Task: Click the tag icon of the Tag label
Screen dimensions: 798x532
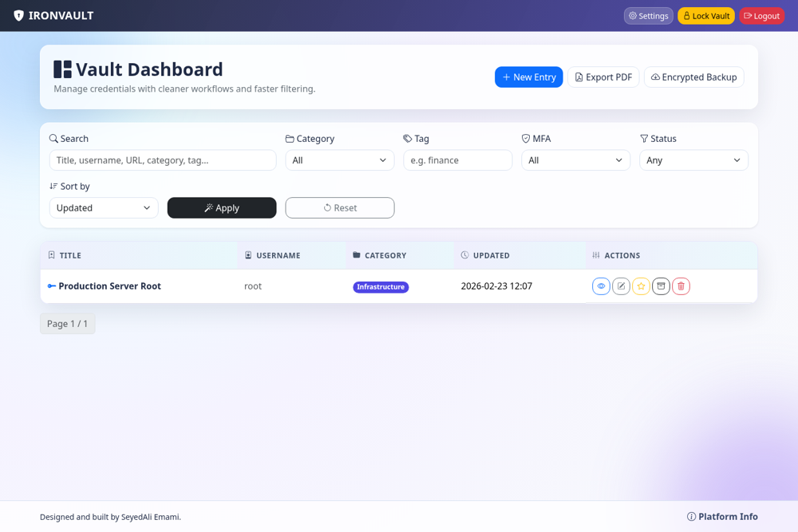Action: click(x=408, y=138)
